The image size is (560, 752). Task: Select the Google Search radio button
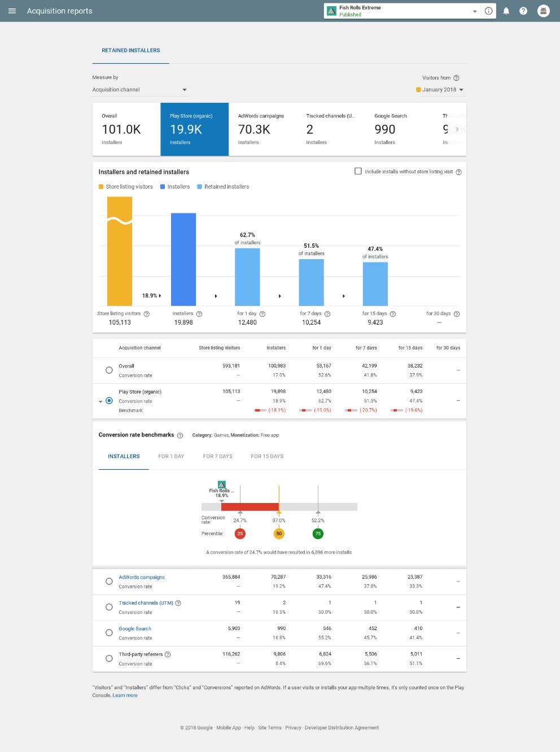point(109,633)
